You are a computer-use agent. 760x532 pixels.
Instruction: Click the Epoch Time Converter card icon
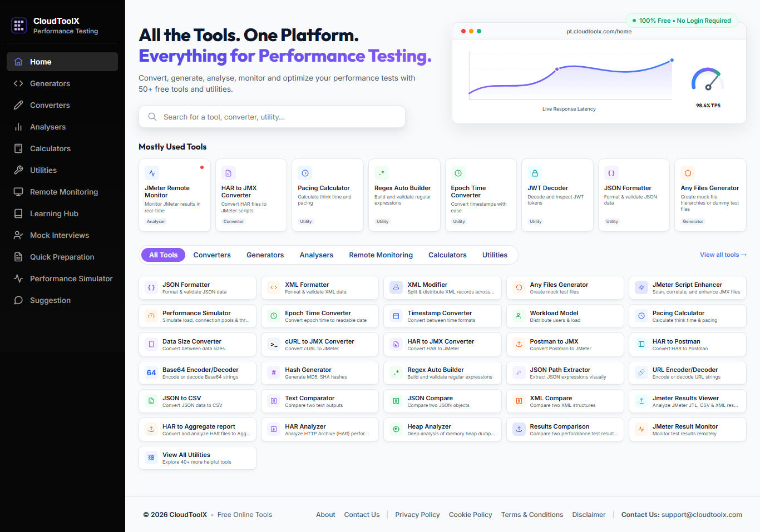[458, 173]
